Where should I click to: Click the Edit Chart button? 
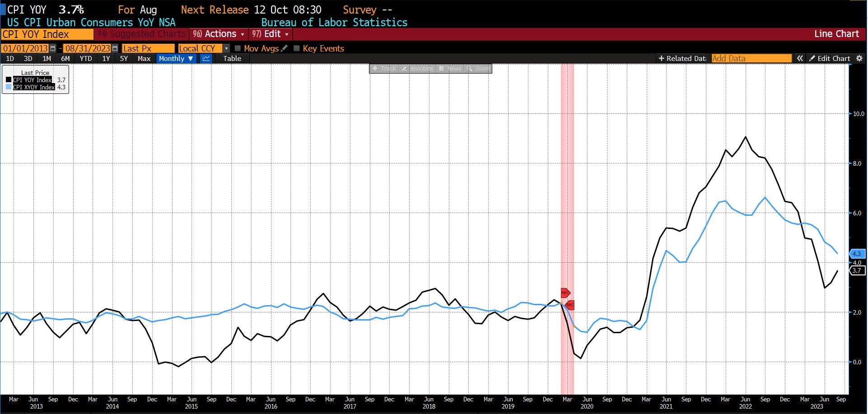(x=829, y=58)
